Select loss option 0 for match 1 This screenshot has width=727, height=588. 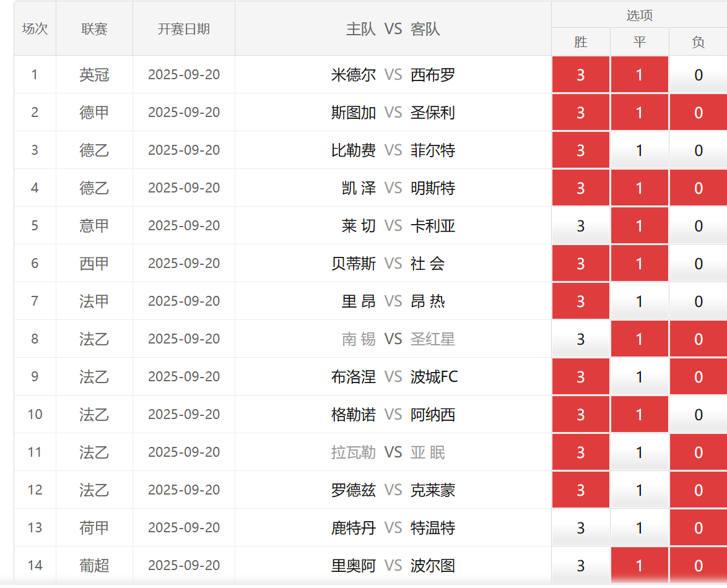coord(698,75)
